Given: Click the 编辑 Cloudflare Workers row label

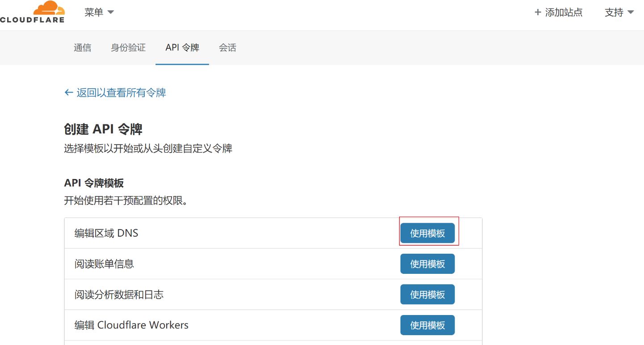Looking at the screenshot, I should click(131, 325).
